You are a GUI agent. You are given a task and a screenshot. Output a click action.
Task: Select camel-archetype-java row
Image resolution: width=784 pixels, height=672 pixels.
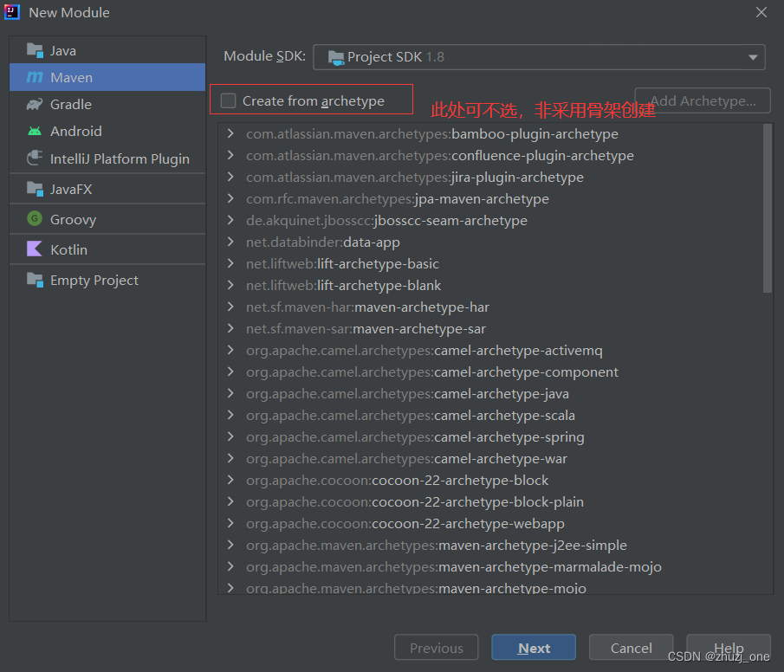492,393
